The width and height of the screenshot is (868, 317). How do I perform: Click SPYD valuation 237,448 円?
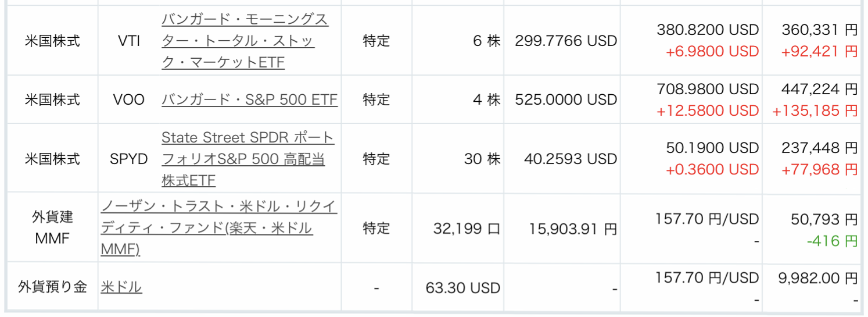(818, 148)
